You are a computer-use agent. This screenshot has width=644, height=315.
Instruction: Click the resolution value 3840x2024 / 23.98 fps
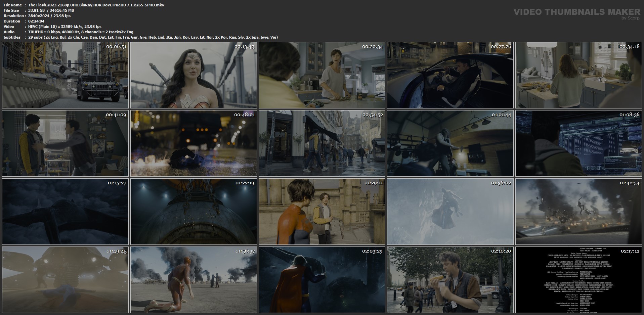point(49,16)
